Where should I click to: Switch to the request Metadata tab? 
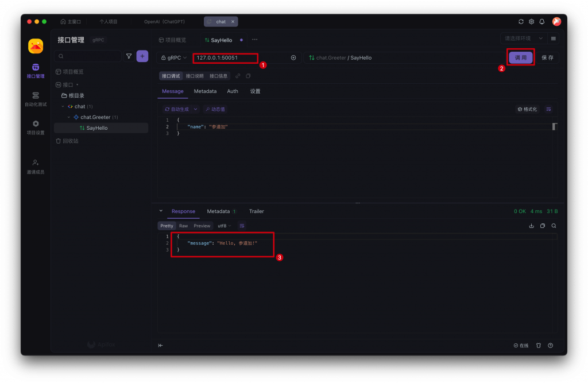[205, 91]
